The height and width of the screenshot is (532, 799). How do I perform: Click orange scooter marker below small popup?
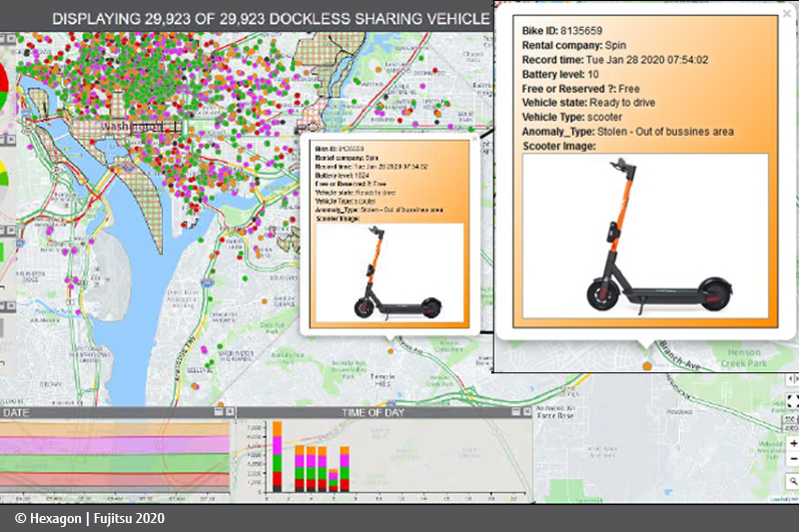[391, 351]
